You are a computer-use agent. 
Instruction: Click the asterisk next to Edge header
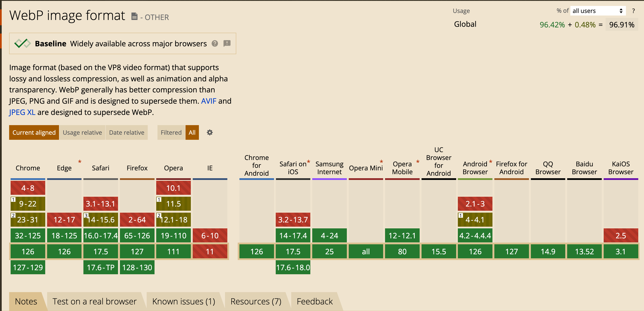[x=80, y=162]
